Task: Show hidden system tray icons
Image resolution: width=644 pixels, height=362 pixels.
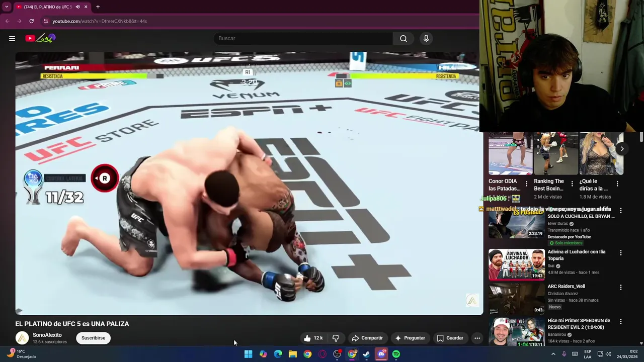Action: coord(553,354)
